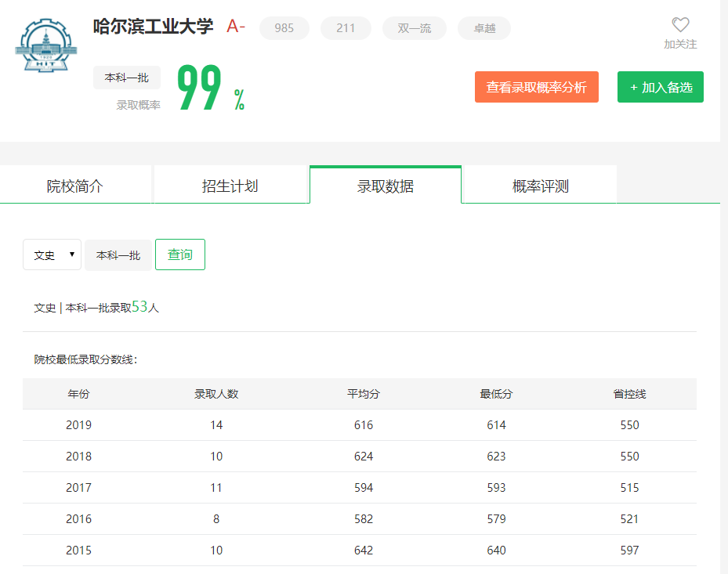Viewport: 728px width, 574px height.
Task: Click the 平均分 column header
Action: (364, 394)
